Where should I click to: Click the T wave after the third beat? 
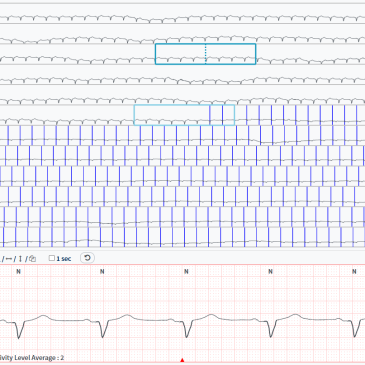(211, 316)
